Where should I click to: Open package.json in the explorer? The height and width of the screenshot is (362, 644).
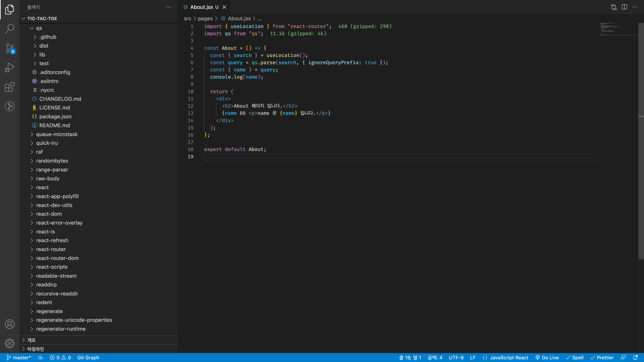tap(55, 116)
